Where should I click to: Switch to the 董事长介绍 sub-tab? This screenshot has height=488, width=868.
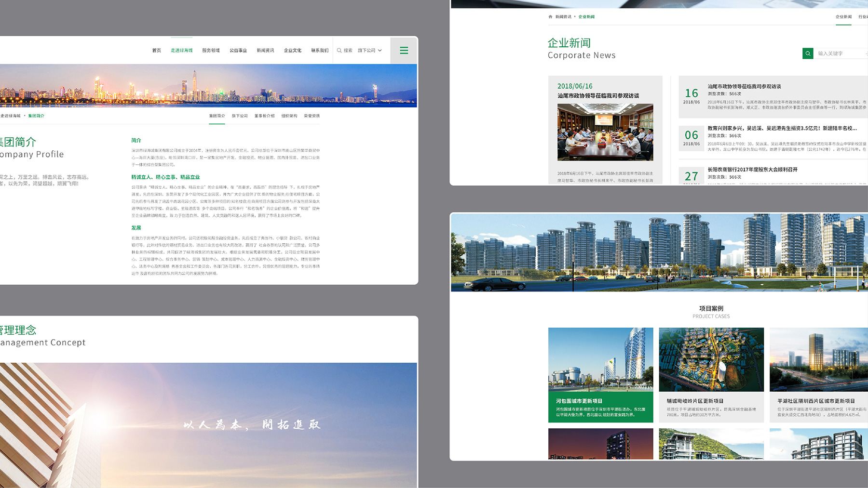pos(264,116)
